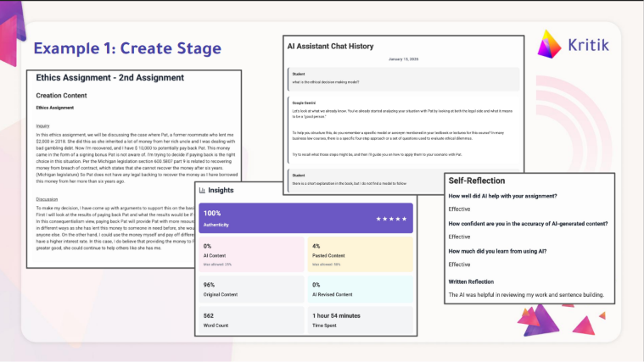644x362 pixels.
Task: Open the 4% Pasted Content card
Action: pyautogui.click(x=361, y=254)
